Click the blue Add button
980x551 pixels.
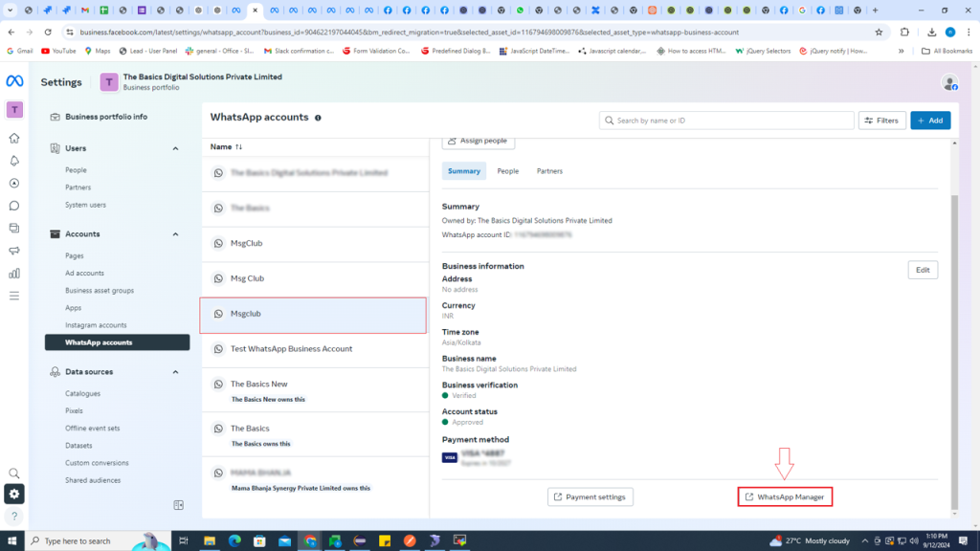[930, 121]
